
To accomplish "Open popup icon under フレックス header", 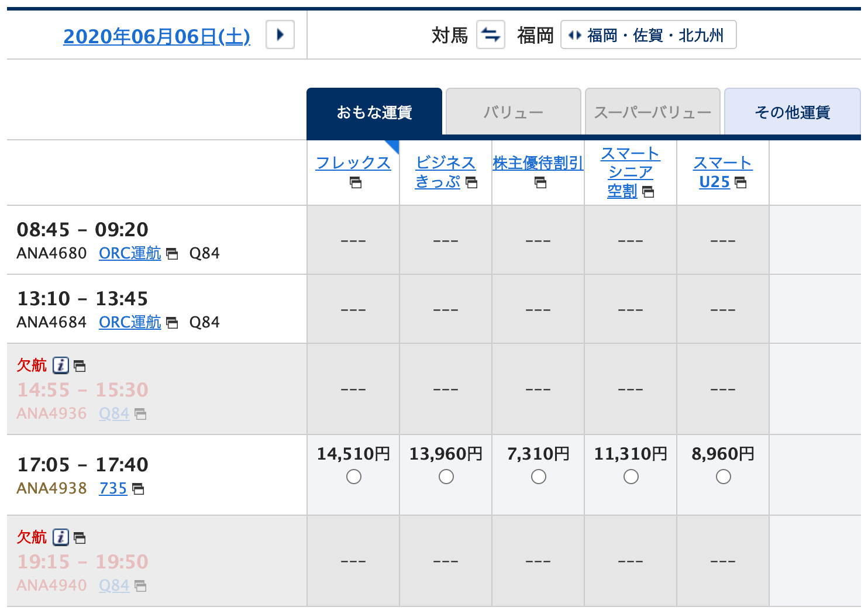I will [x=356, y=183].
